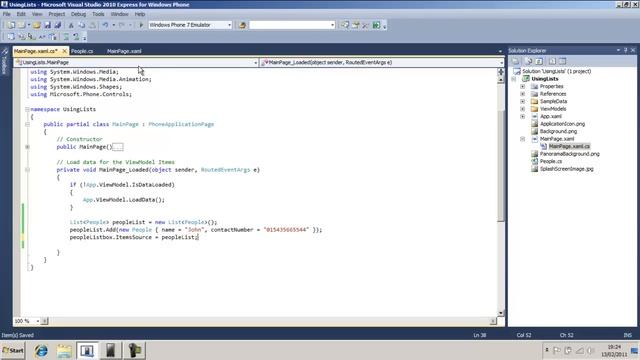The image size is (640, 360).
Task: Click the first icon on second toolbar row
Action: pos(11,37)
